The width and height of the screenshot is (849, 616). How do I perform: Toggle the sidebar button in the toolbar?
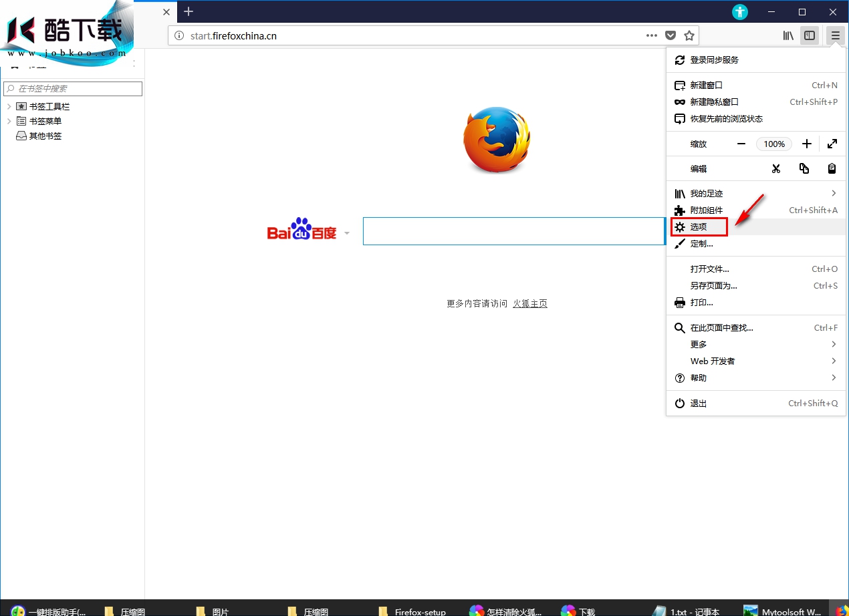click(810, 35)
